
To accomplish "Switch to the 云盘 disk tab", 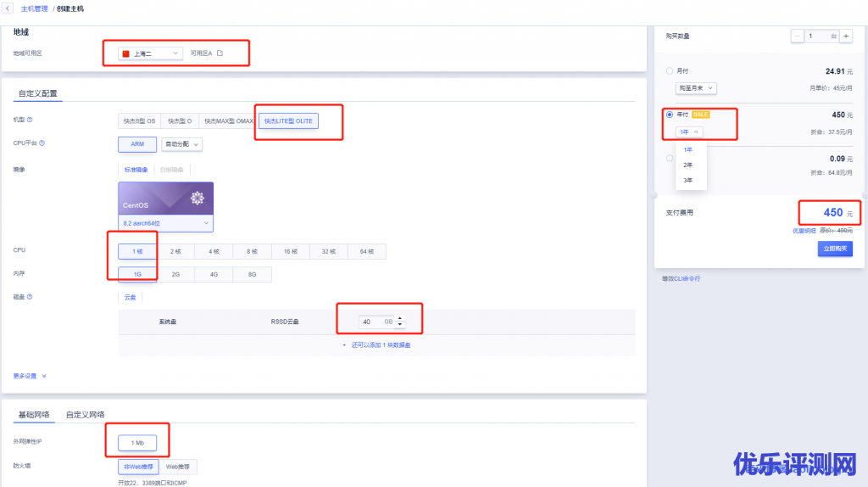I will click(130, 298).
